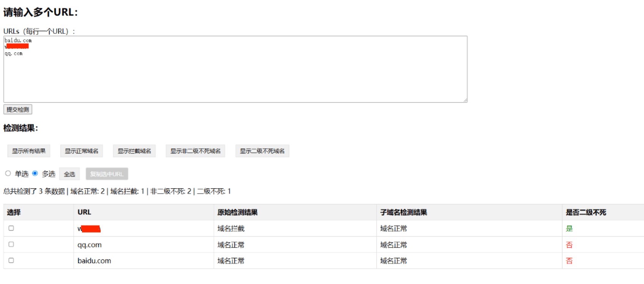Click the 原始检测结果 column header
Viewport: 644px width, 284px height.
tap(237, 212)
